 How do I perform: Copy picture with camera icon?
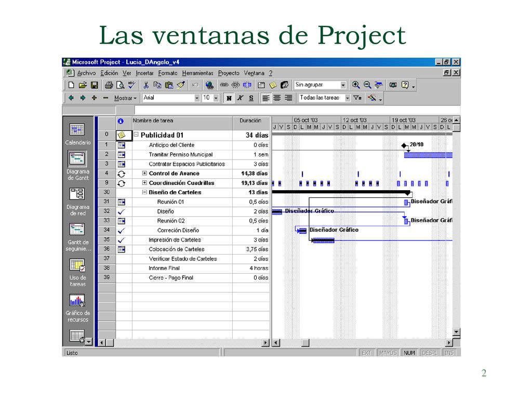393,85
